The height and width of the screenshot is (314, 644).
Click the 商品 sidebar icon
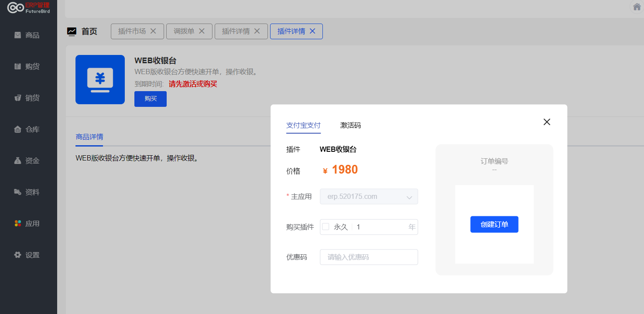point(17,35)
